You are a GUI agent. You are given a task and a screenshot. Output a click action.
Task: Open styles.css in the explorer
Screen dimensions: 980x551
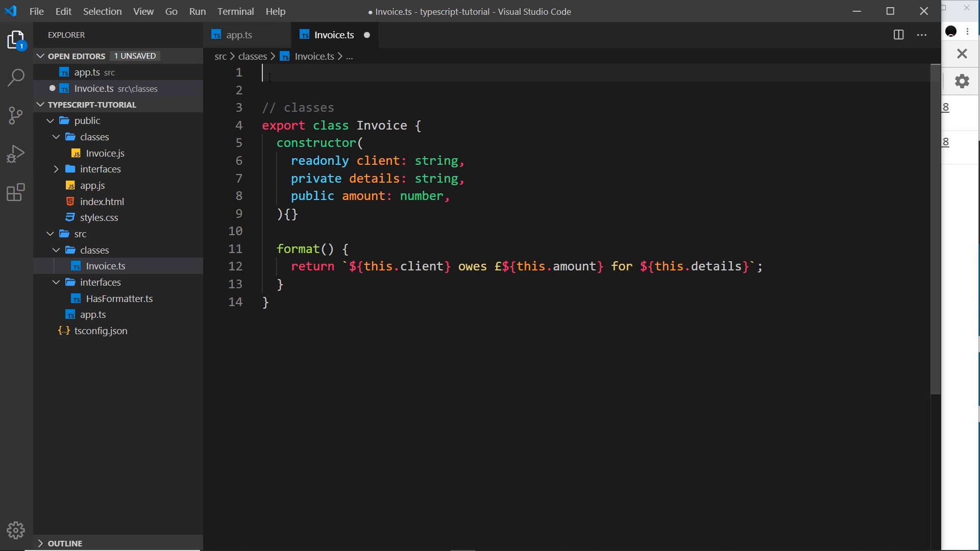99,217
